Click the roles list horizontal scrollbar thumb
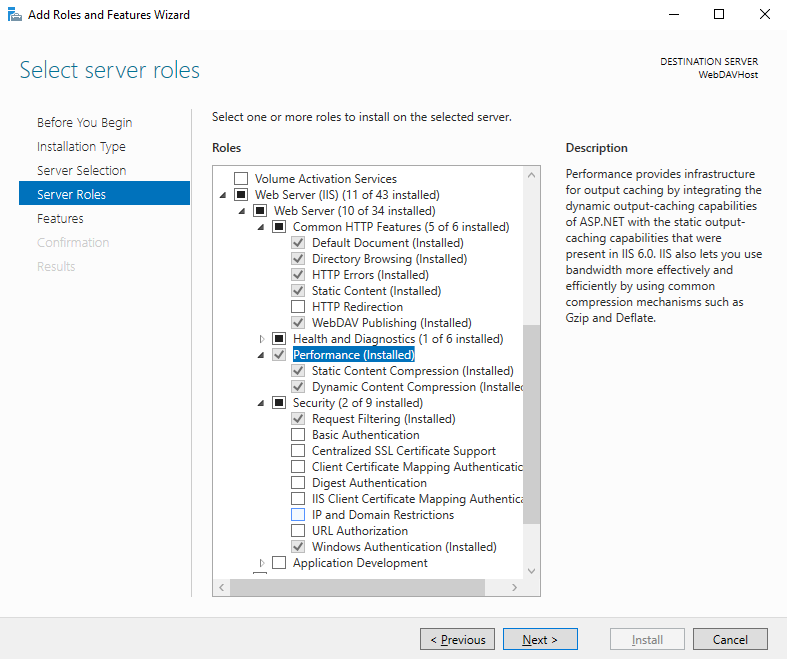The width and height of the screenshot is (787, 659). pos(357,587)
